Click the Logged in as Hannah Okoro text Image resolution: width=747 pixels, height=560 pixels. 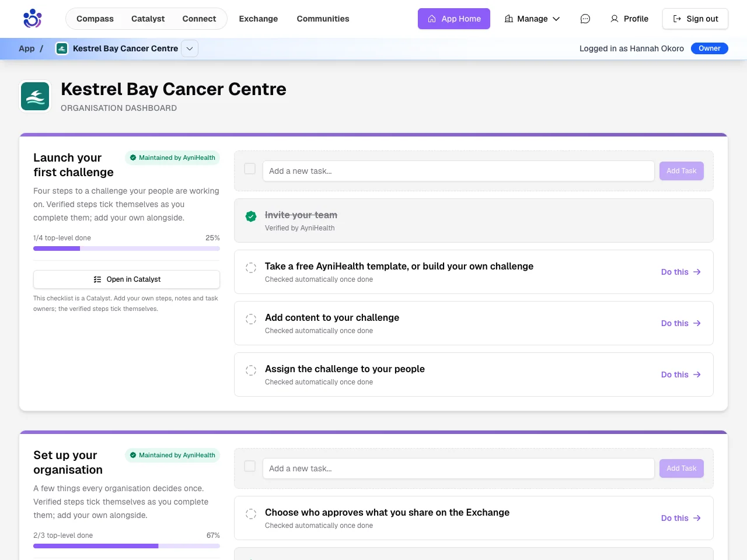[631, 48]
